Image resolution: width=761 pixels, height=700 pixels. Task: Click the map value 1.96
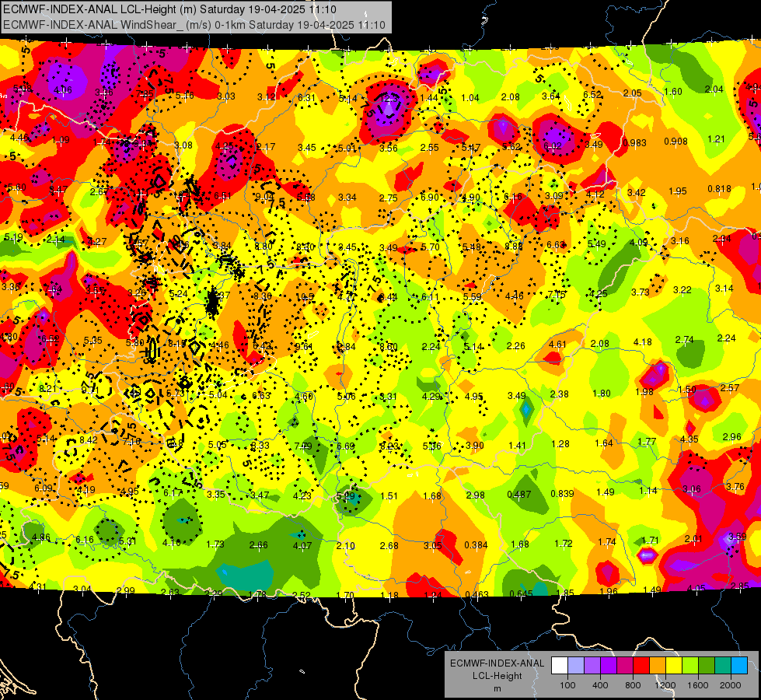[x=608, y=592]
